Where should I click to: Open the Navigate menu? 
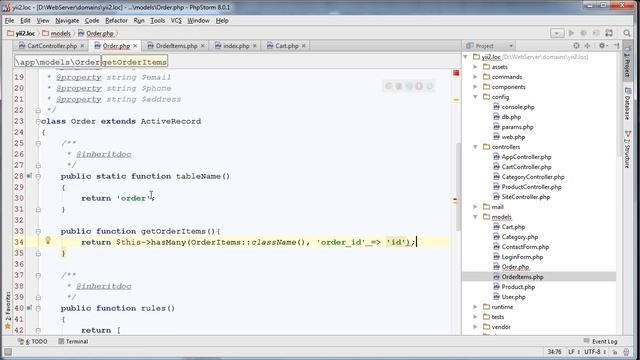[67, 20]
